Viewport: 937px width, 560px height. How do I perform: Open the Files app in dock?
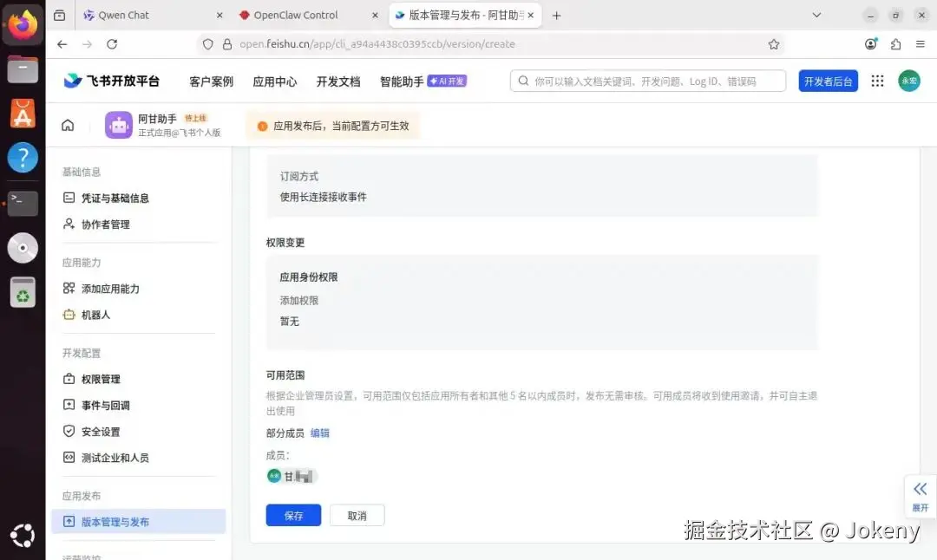pos(23,68)
